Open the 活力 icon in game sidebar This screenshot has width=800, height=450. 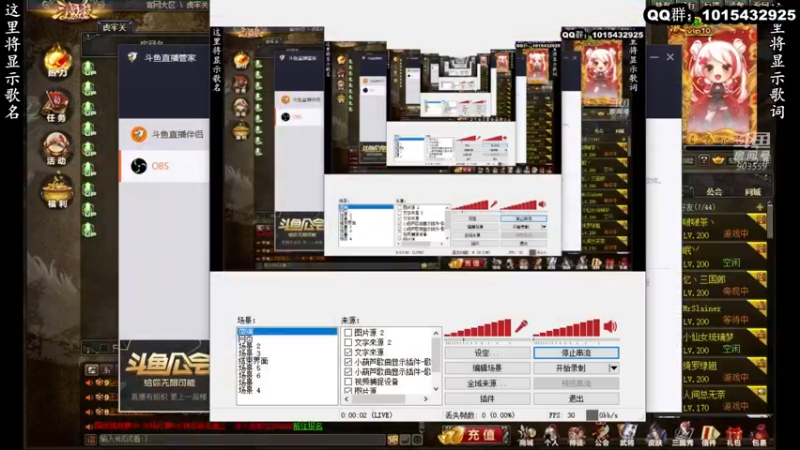pyautogui.click(x=57, y=60)
